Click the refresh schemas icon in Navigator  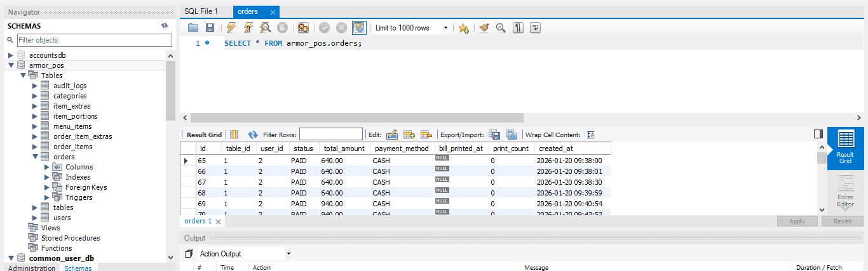point(165,25)
